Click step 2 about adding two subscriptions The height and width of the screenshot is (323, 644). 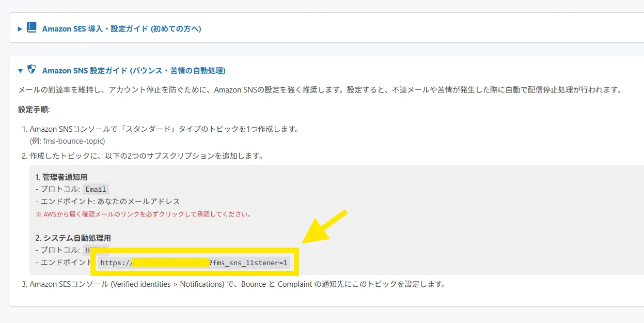pyautogui.click(x=147, y=156)
